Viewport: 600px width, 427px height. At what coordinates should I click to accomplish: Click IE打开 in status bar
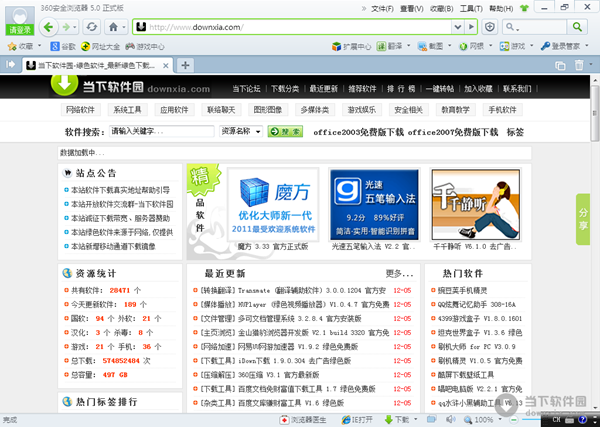pyautogui.click(x=357, y=420)
